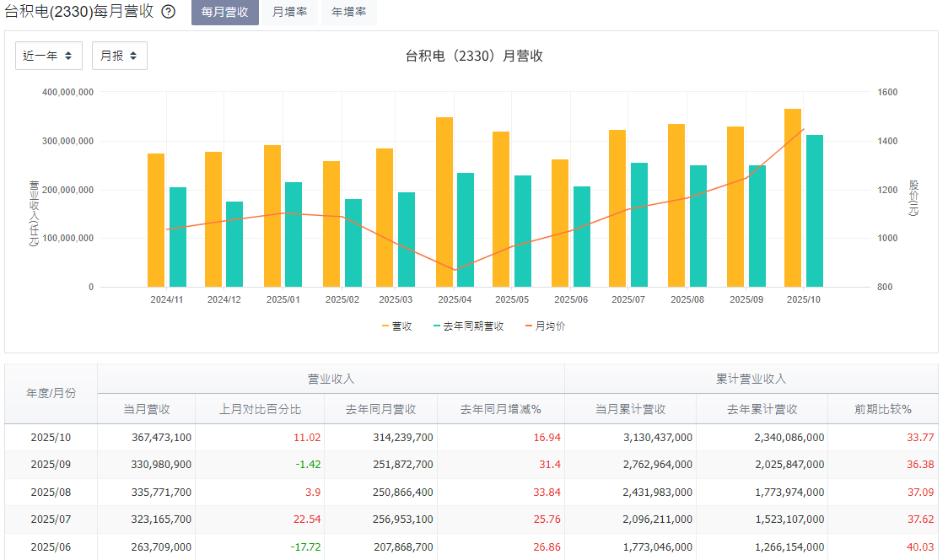Open the 近一年 time range dropdown
Image resolution: width=948 pixels, height=560 pixels.
[48, 55]
